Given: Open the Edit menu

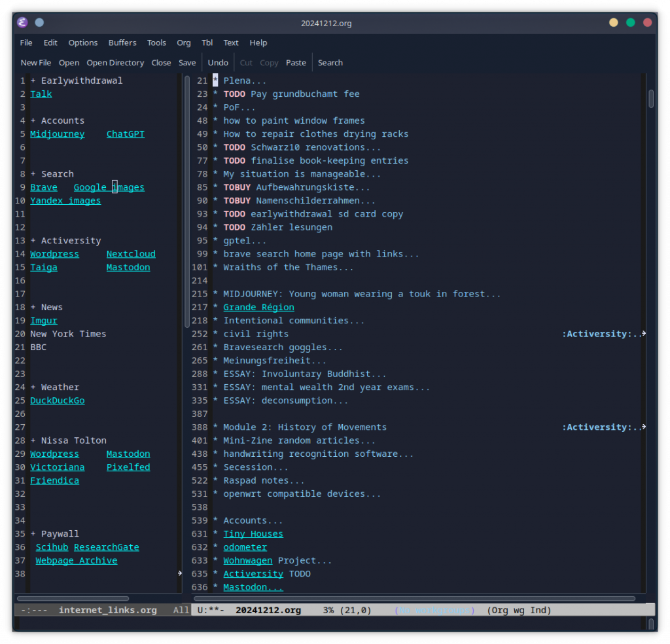Looking at the screenshot, I should point(50,43).
